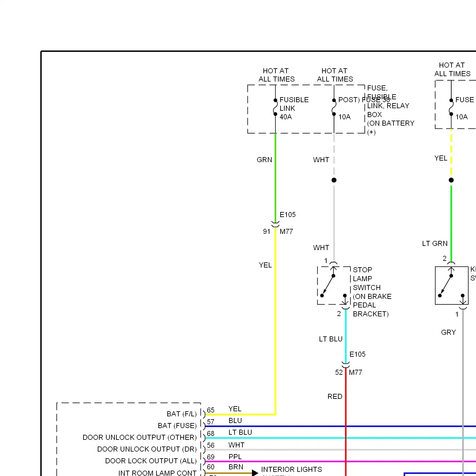The image size is (476, 476).
Task: Click '(ON BRAKE PEDAL BRACKET)' text
Action: [x=372, y=305]
